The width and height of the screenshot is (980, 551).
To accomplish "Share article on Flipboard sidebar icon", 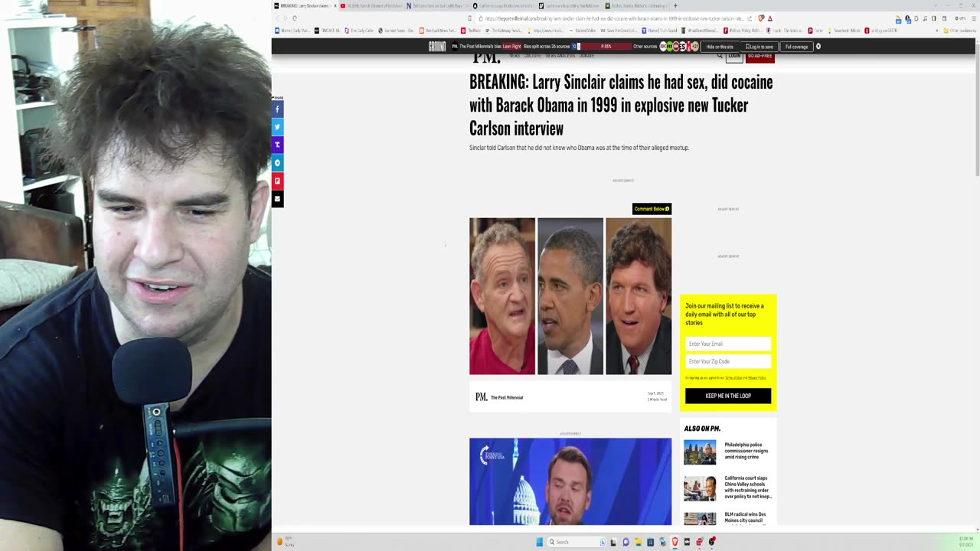I will [x=277, y=181].
